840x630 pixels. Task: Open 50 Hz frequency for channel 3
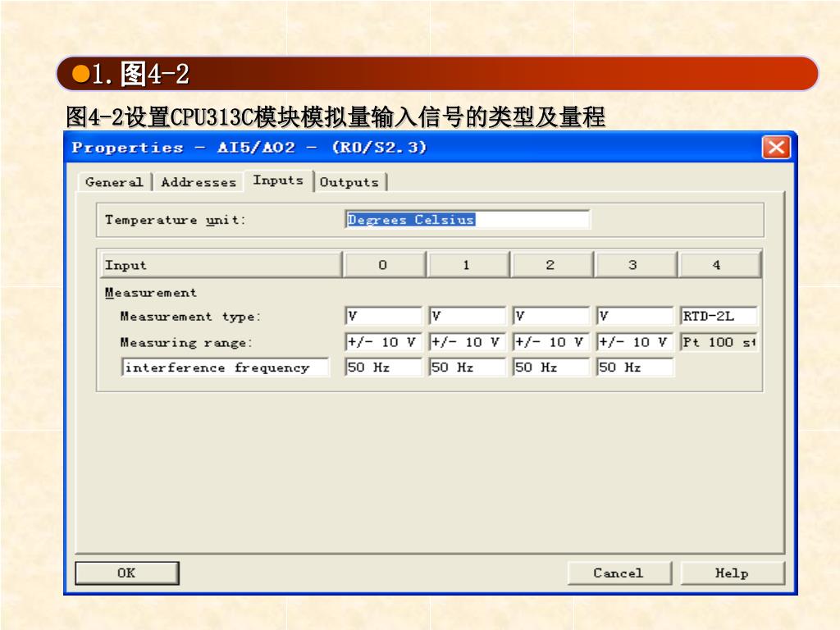point(635,367)
